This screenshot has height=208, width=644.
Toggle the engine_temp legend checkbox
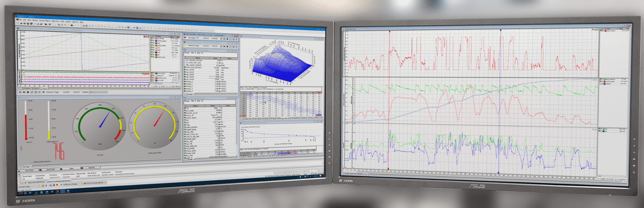(x=154, y=57)
